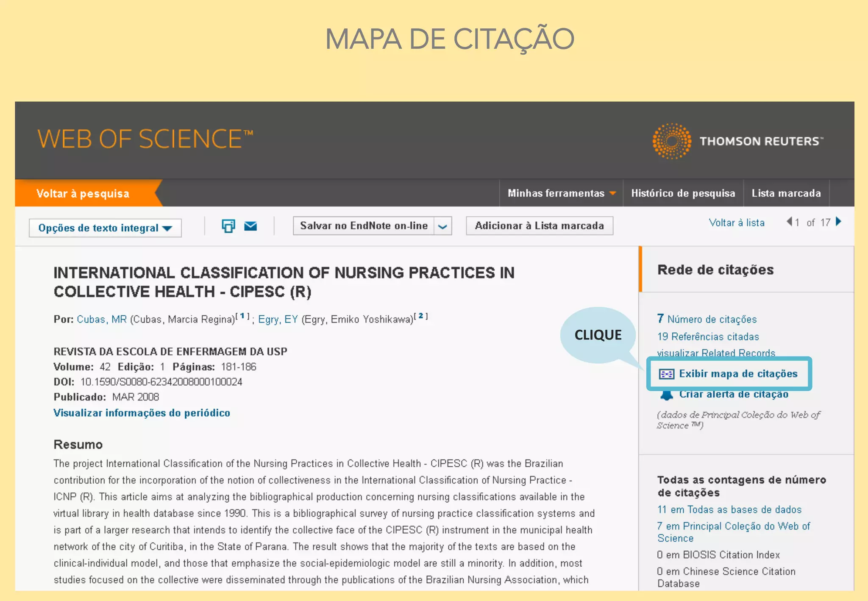Click the Thomson Reuters logo
Image resolution: width=868 pixels, height=601 pixels.
(x=737, y=141)
